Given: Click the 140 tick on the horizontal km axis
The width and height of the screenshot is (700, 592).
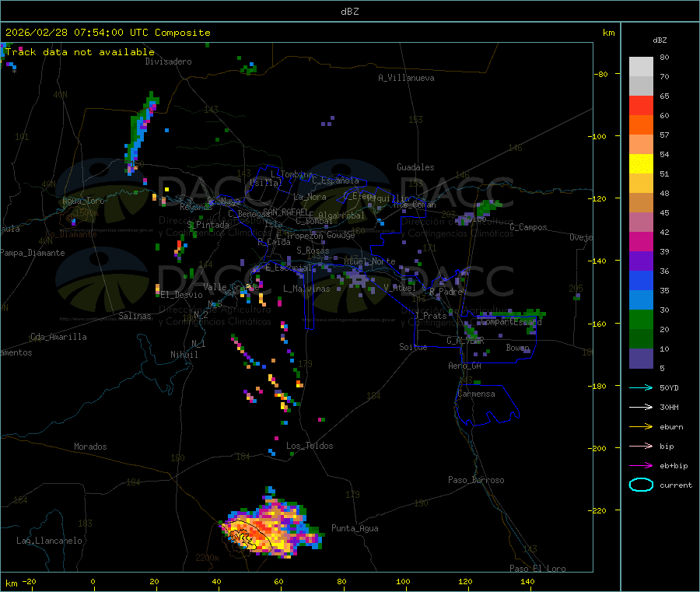Looking at the screenshot, I should (x=527, y=581).
